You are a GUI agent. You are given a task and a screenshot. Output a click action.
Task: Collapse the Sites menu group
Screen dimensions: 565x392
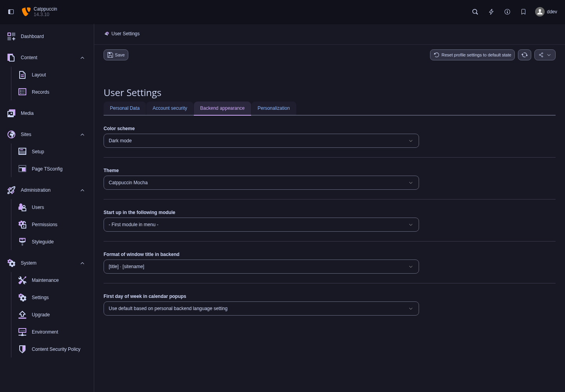pyautogui.click(x=47, y=134)
